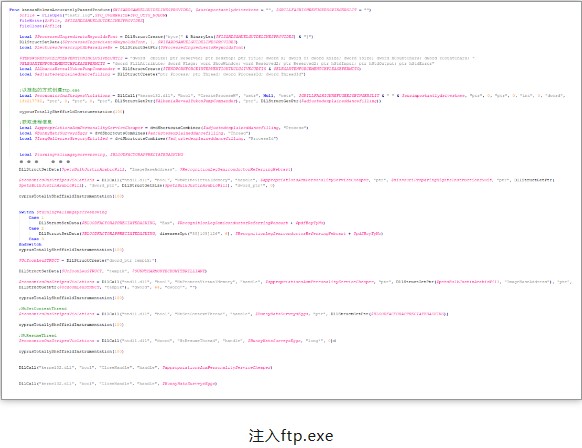Select the last CloseHandle DllCall line

[118, 383]
